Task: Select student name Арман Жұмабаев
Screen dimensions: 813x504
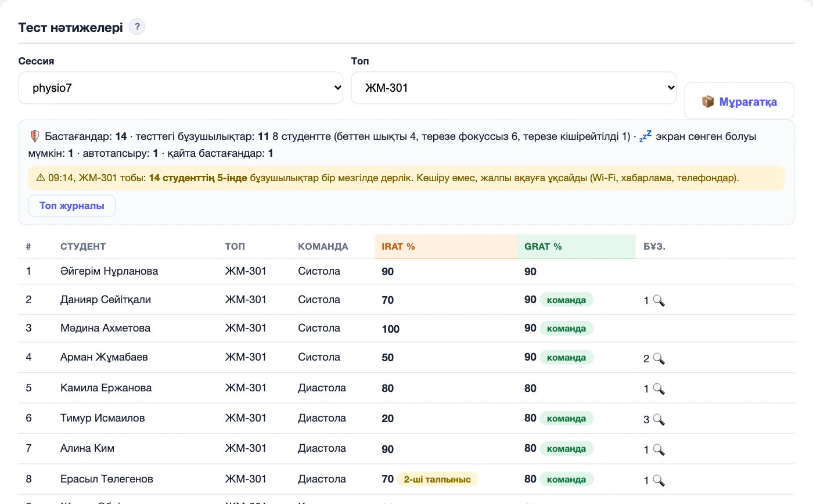Action: 104,357
